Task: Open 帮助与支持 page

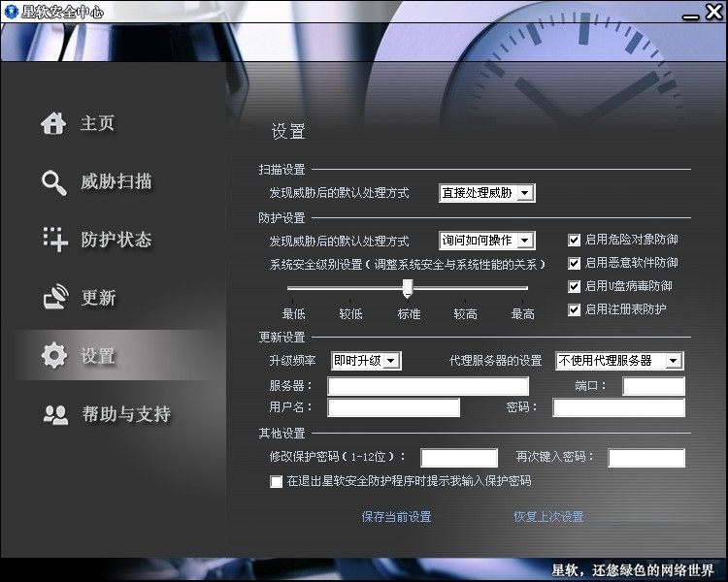Action: point(127,414)
